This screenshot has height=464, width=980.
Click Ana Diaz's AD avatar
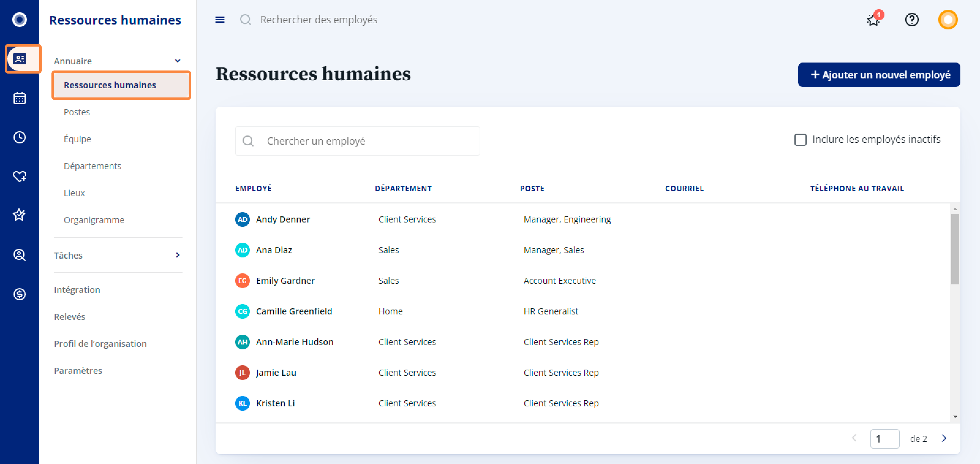[242, 250]
